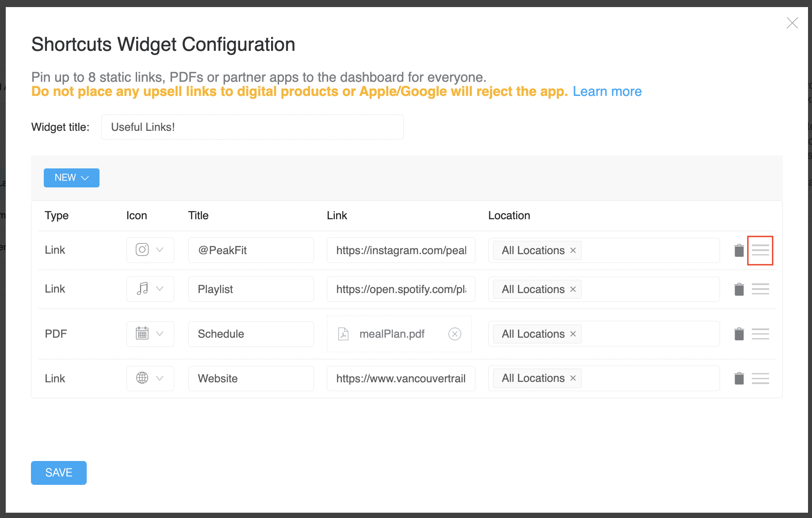
Task: Edit the vancouvertrail website URL field
Action: [x=401, y=378]
